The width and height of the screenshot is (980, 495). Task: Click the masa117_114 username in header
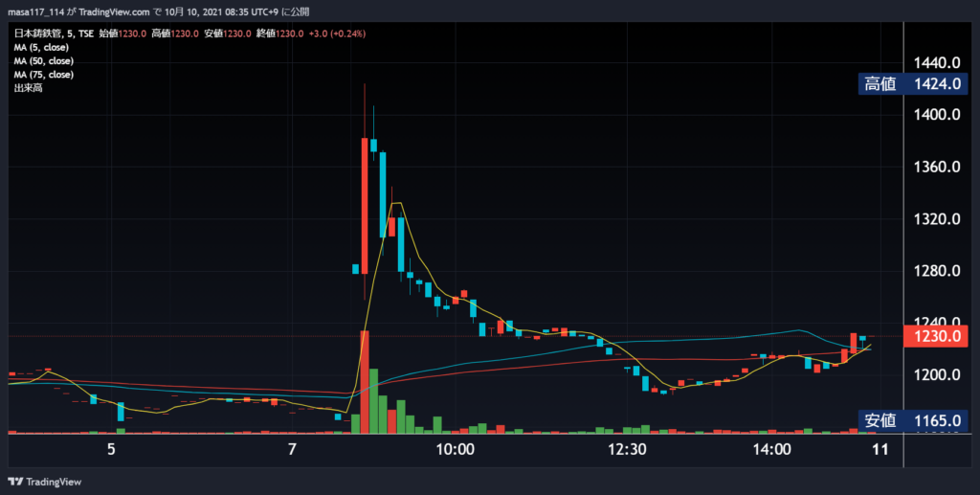[35, 11]
